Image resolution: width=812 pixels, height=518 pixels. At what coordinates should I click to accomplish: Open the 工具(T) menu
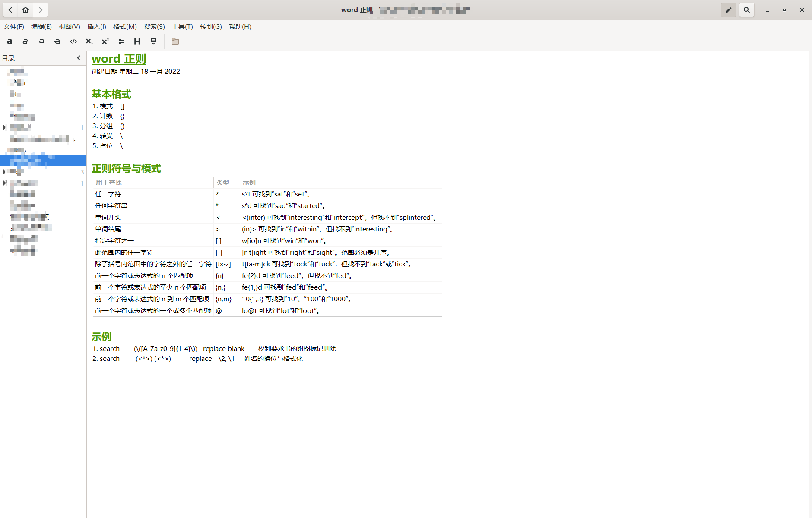tap(182, 27)
